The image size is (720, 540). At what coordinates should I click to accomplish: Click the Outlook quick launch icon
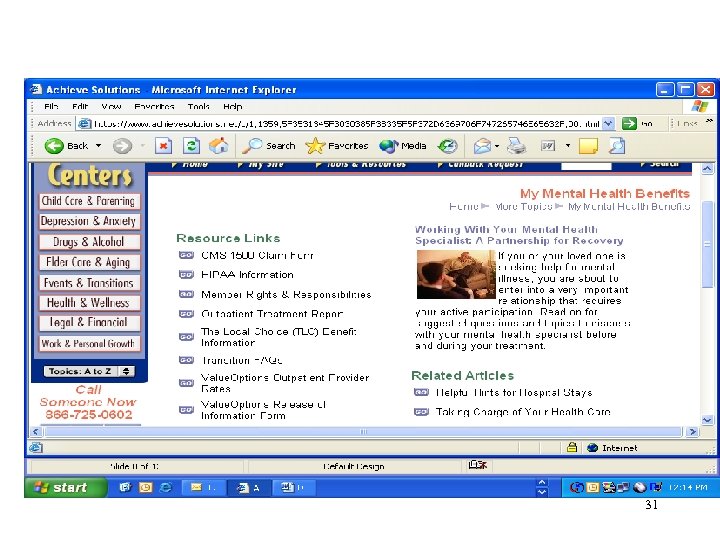[x=146, y=487]
